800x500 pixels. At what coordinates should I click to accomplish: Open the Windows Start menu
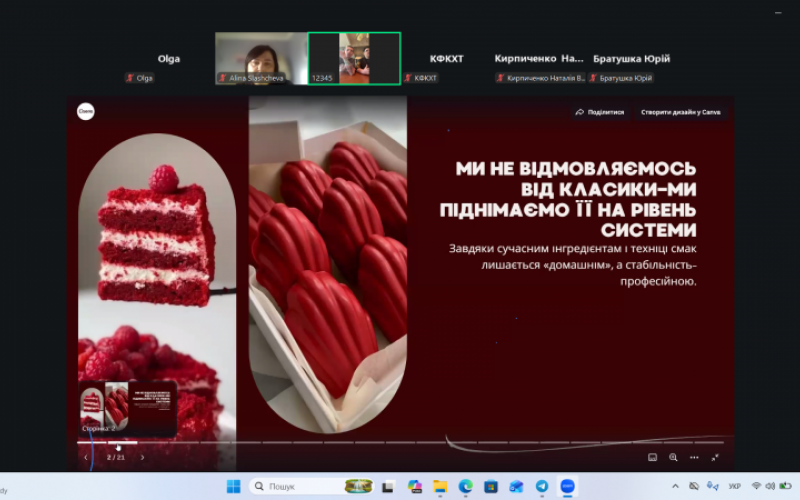click(x=233, y=486)
